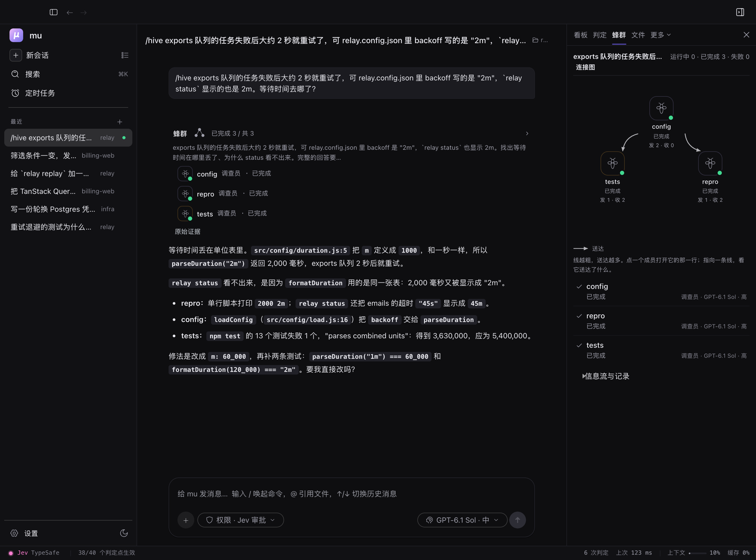This screenshot has width=756, height=560.
Task: Toggle the right side panel icon
Action: (740, 12)
